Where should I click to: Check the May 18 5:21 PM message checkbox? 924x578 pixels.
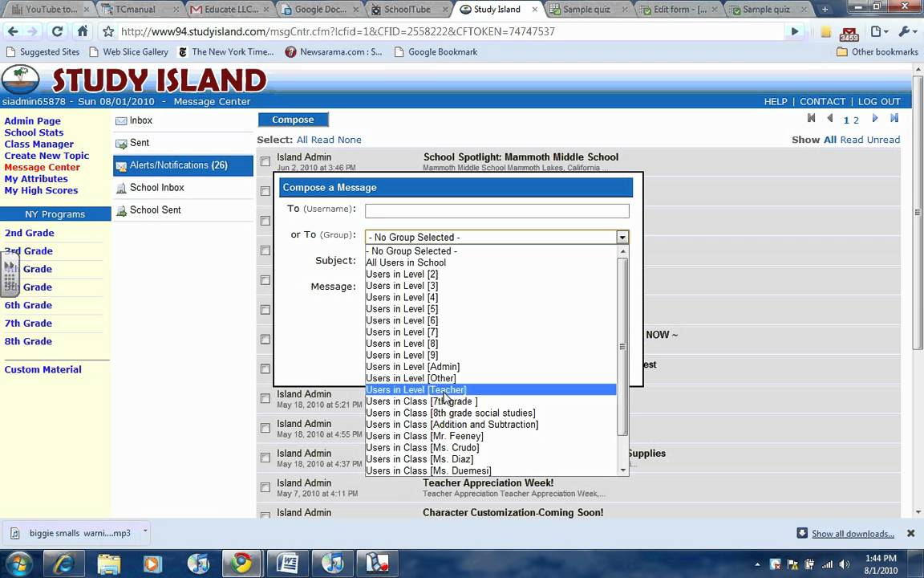pyautogui.click(x=265, y=398)
